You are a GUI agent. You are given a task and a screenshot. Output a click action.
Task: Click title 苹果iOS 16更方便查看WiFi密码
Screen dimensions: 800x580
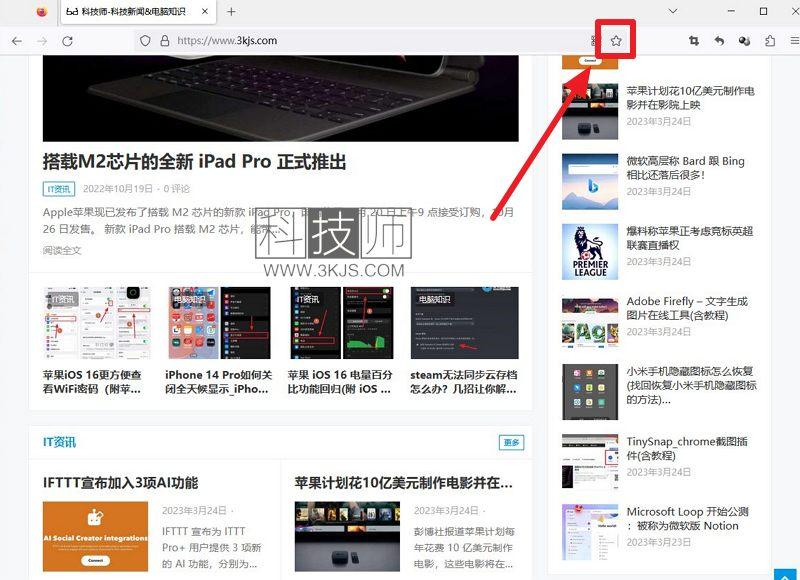point(92,382)
